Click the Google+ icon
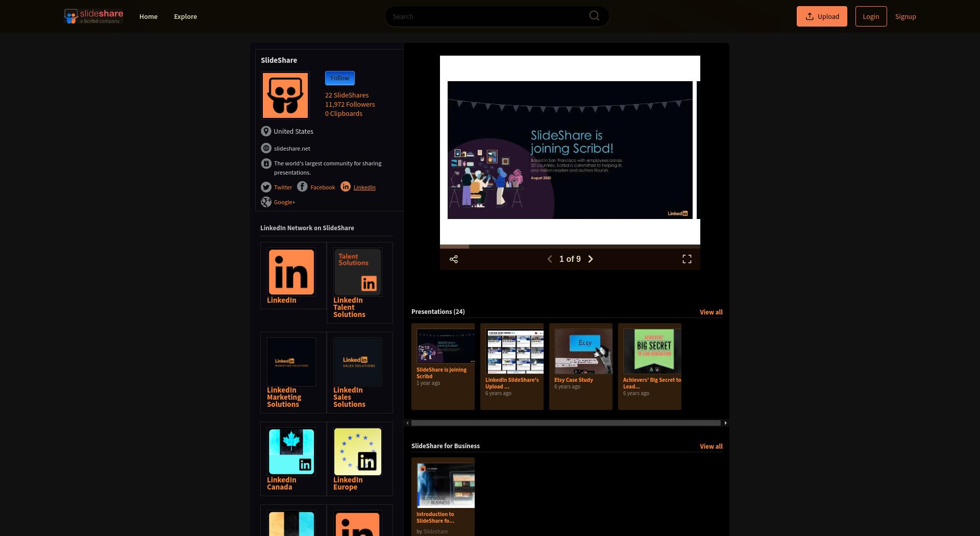Screen dimensions: 980x536 pyautogui.click(x=266, y=202)
